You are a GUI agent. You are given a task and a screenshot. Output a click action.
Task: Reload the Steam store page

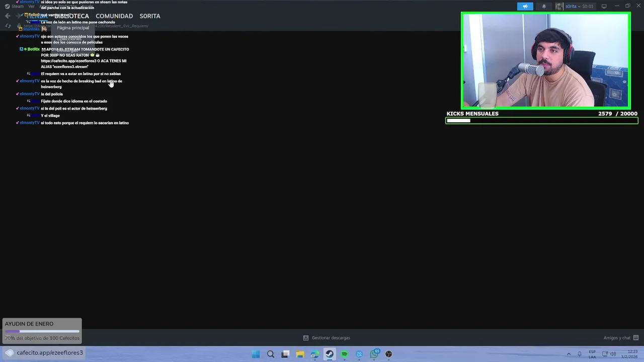point(8,26)
